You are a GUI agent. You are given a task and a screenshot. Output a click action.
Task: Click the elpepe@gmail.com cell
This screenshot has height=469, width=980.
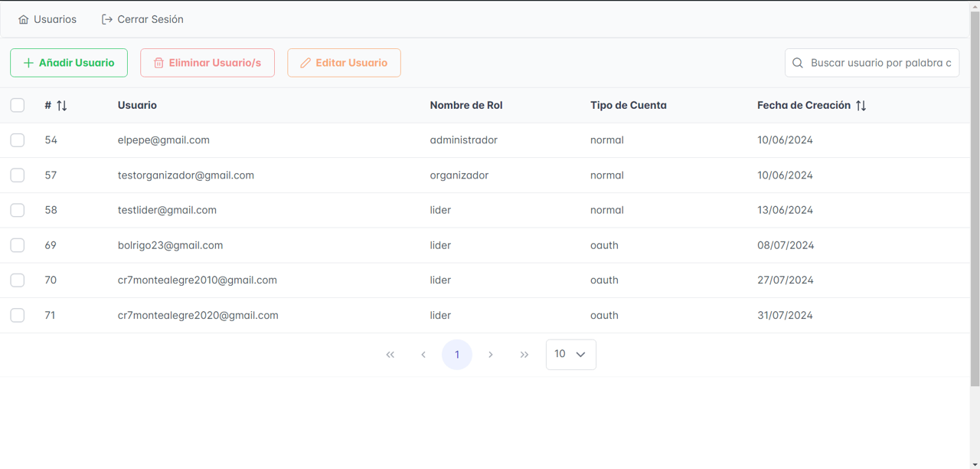(x=164, y=140)
